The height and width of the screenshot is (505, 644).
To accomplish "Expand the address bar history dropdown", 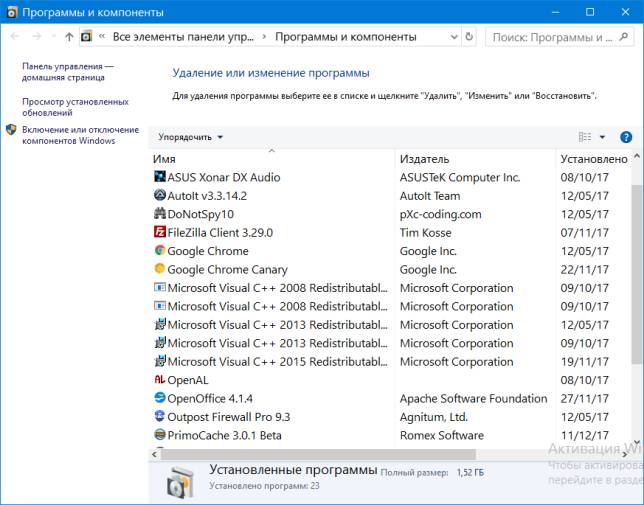I will click(x=454, y=37).
